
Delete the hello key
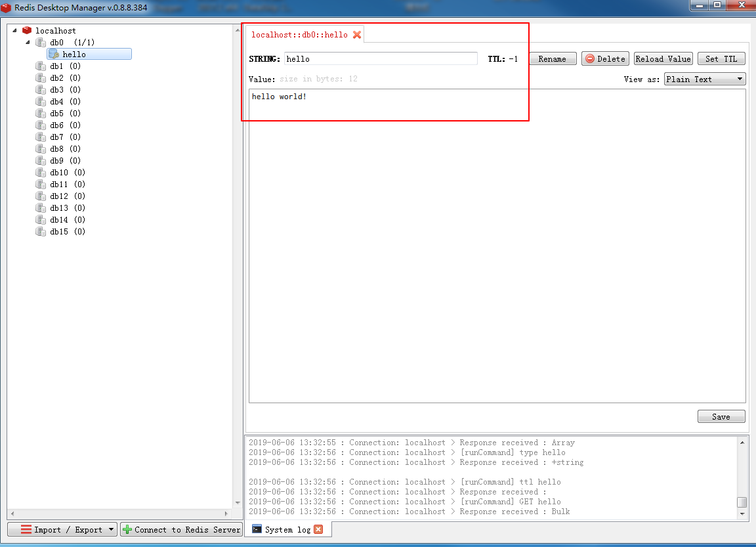tap(605, 59)
